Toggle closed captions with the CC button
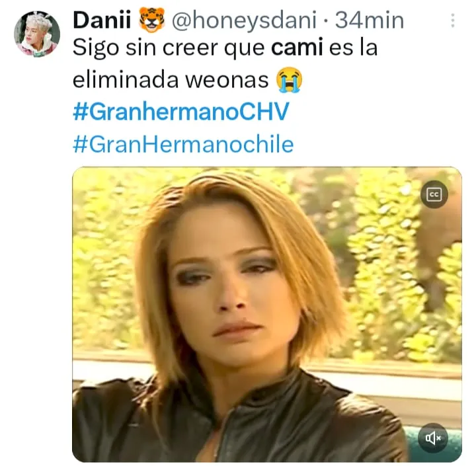Image resolution: width=476 pixels, height=466 pixels. [x=434, y=194]
